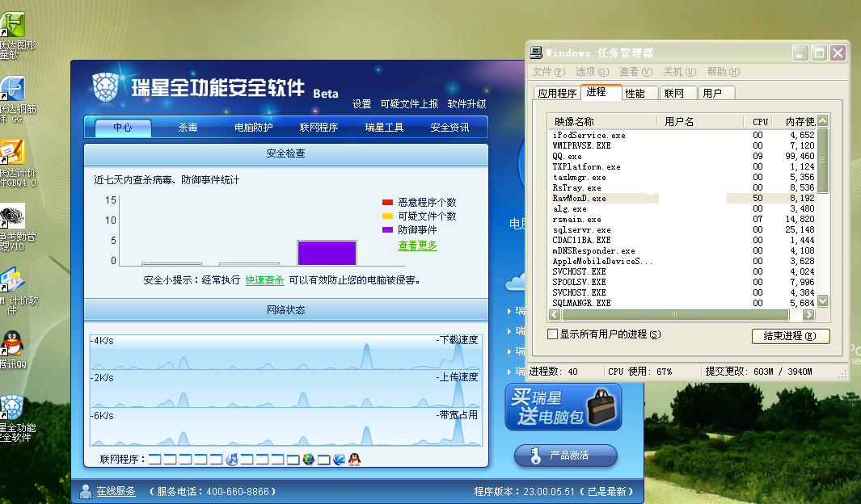Screen dimensions: 861x504
Task: Select the 电脑防护 tab in Rising
Action: pos(253,128)
